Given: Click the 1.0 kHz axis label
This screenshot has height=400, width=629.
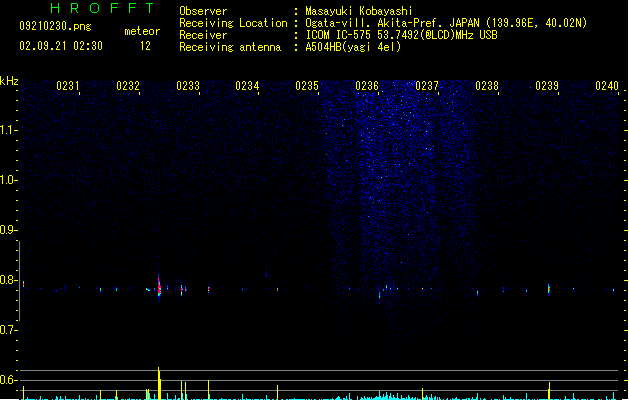Looking at the screenshot, I should click(x=8, y=180).
